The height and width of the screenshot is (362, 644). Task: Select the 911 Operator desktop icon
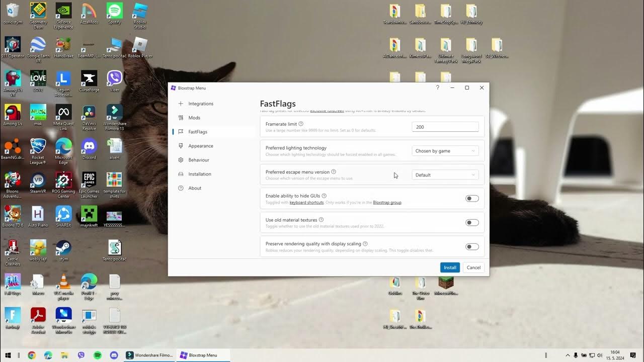pyautogui.click(x=13, y=48)
